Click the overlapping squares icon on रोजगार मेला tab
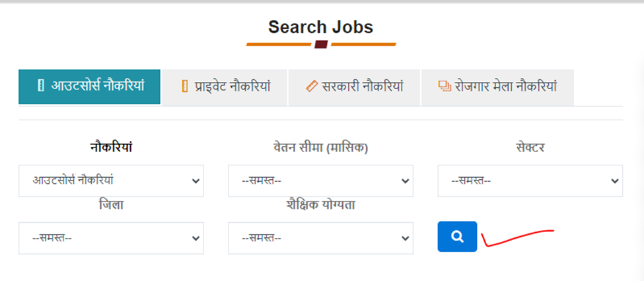This screenshot has width=644, height=281. tap(445, 87)
